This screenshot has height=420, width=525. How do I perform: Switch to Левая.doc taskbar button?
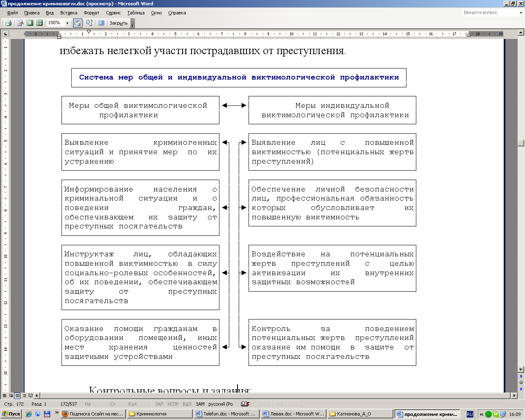(294, 414)
